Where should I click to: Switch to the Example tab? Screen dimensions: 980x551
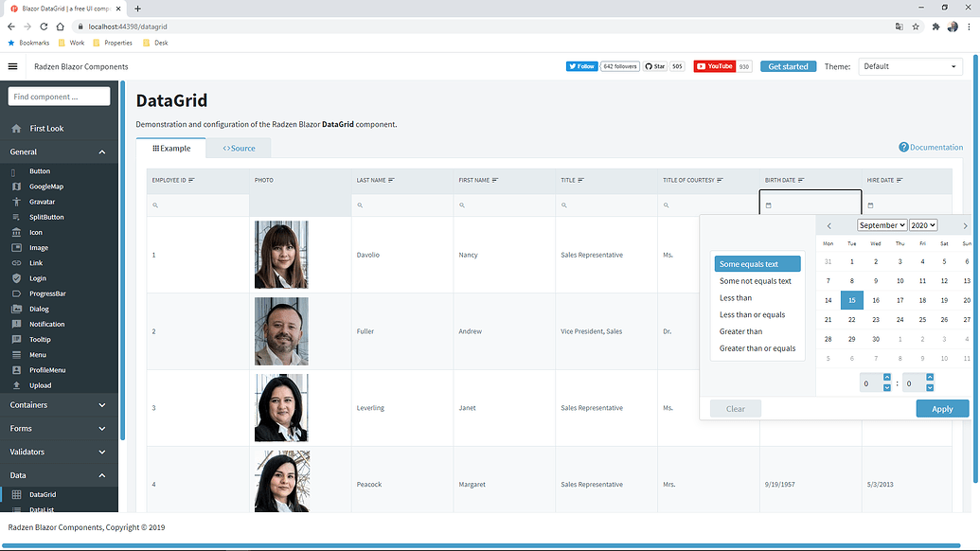171,149
